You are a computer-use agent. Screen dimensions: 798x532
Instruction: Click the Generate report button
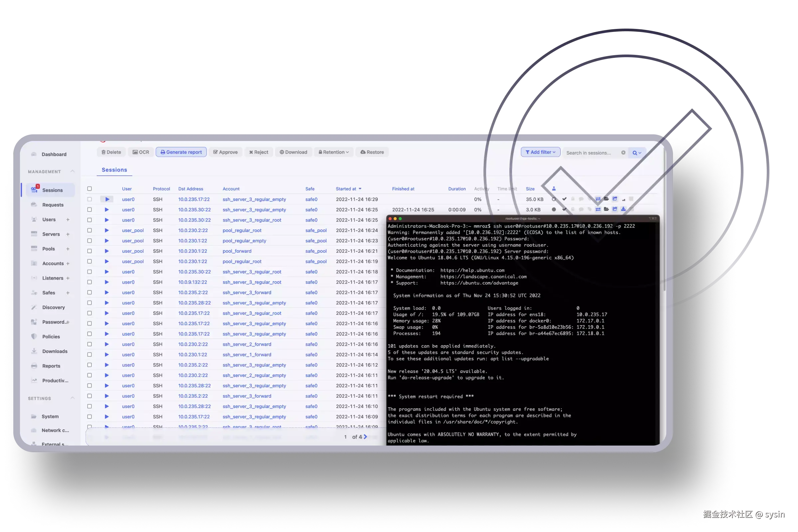(181, 152)
